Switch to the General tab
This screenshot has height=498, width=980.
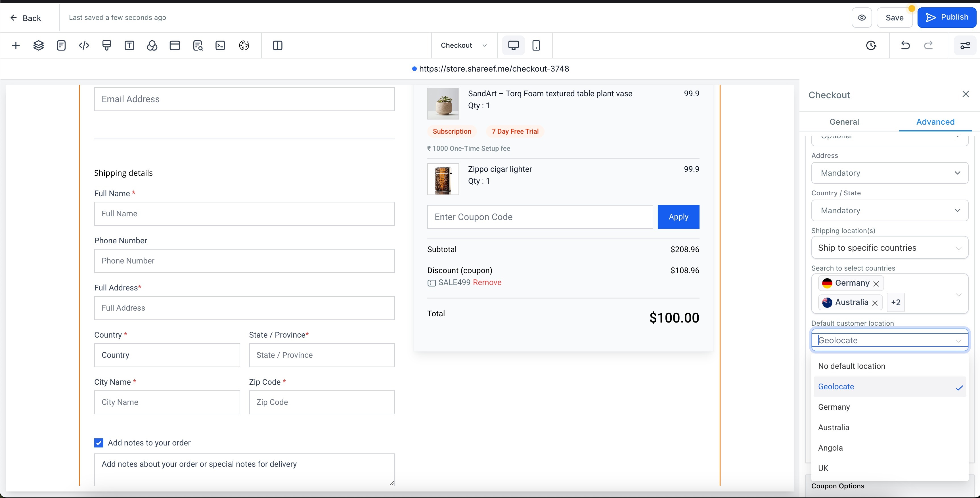click(x=844, y=122)
